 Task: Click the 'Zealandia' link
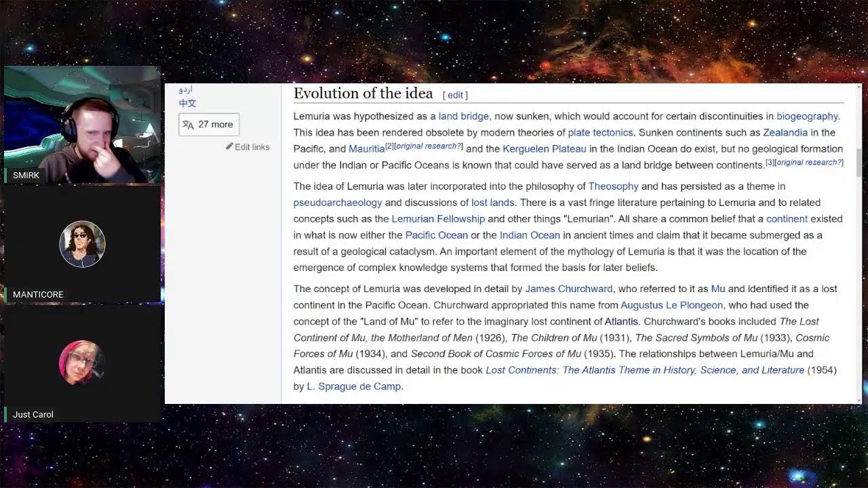(x=785, y=132)
